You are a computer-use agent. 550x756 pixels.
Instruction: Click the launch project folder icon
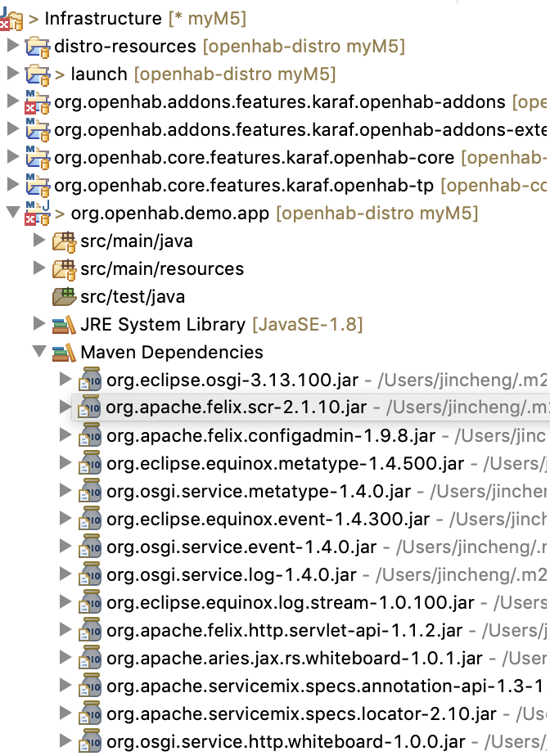point(38,75)
